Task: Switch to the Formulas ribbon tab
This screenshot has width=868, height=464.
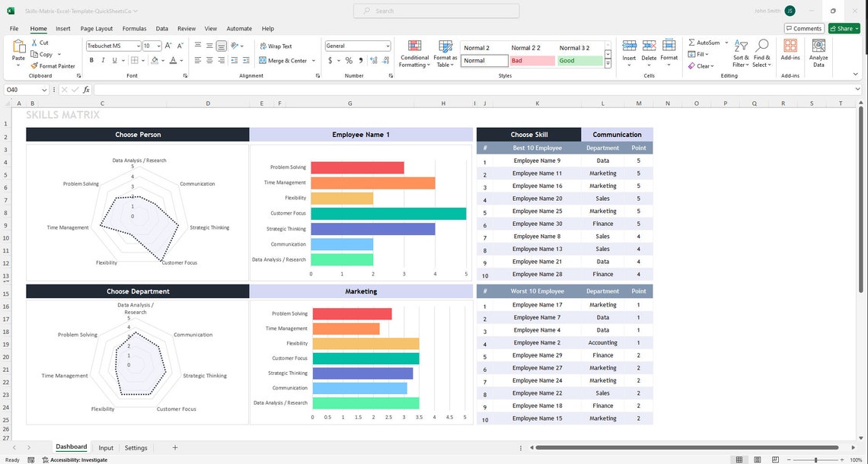Action: [134, 28]
